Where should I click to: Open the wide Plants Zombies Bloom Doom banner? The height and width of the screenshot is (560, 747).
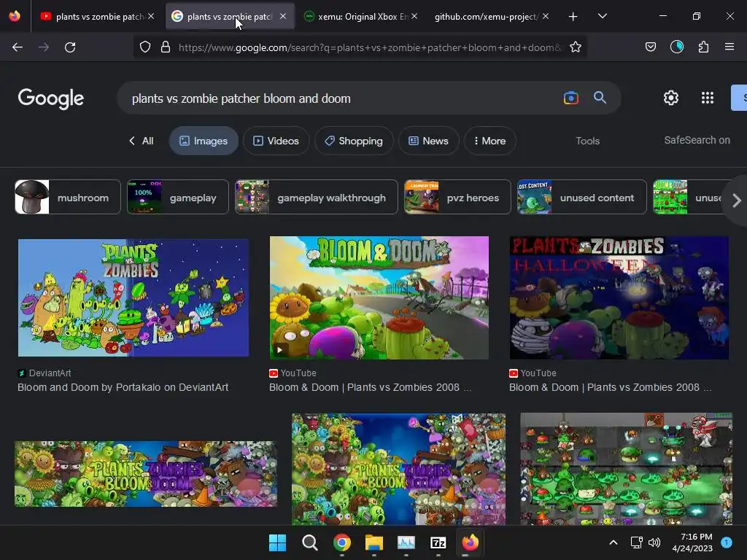coord(146,474)
